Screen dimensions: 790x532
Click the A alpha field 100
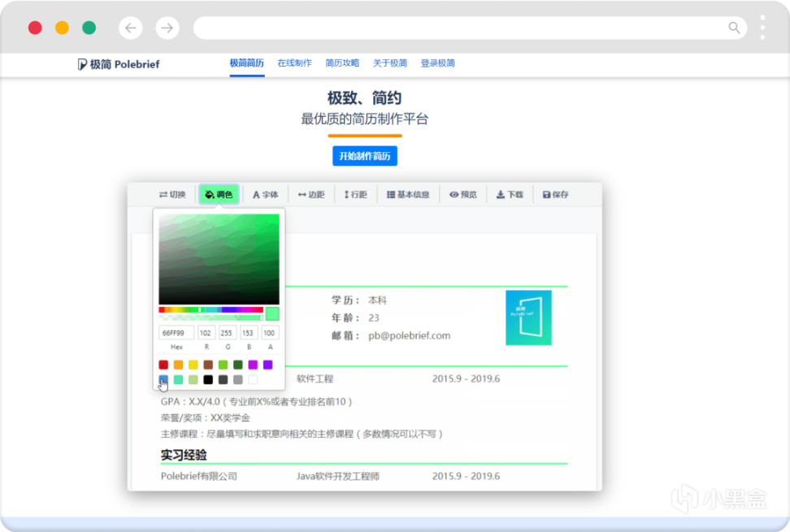pyautogui.click(x=270, y=333)
